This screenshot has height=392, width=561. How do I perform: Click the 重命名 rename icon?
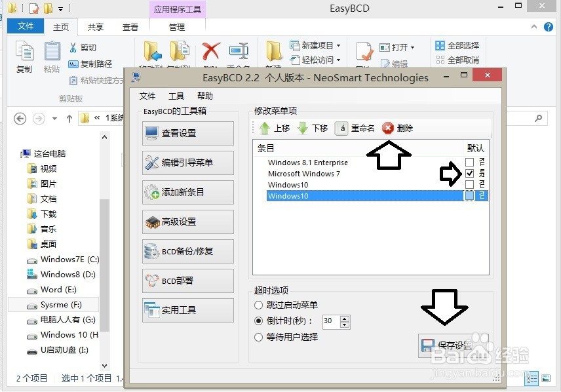point(341,128)
